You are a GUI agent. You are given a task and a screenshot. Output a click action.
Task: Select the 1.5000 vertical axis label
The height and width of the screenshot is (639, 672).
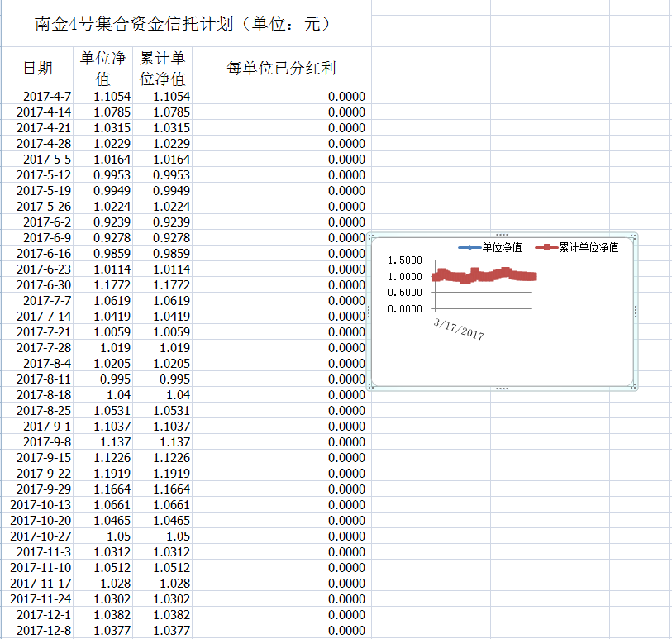coord(405,260)
